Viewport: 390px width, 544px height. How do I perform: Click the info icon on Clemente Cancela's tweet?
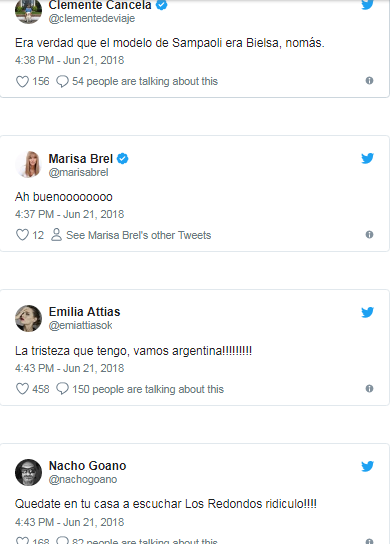pyautogui.click(x=369, y=80)
